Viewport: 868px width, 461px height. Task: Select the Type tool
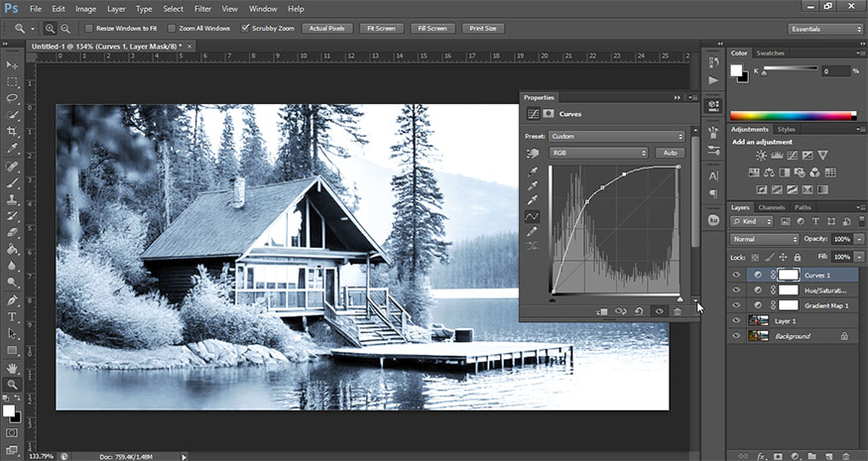(x=13, y=316)
